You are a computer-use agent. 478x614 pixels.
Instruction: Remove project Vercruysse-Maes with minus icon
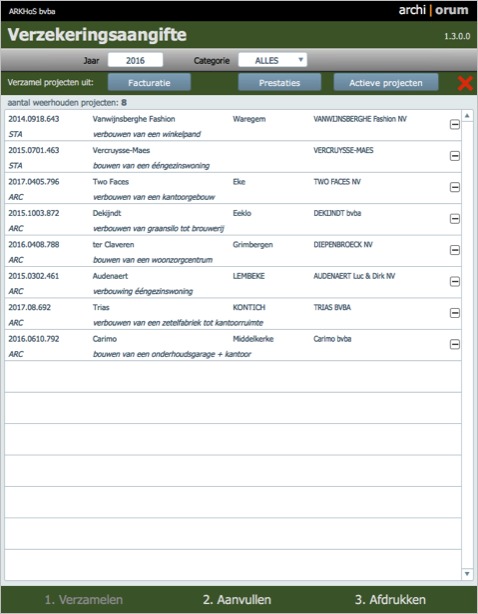click(x=455, y=156)
